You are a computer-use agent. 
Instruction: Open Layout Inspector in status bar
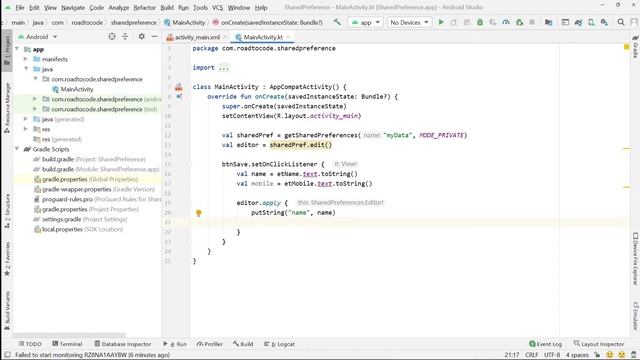click(599, 344)
